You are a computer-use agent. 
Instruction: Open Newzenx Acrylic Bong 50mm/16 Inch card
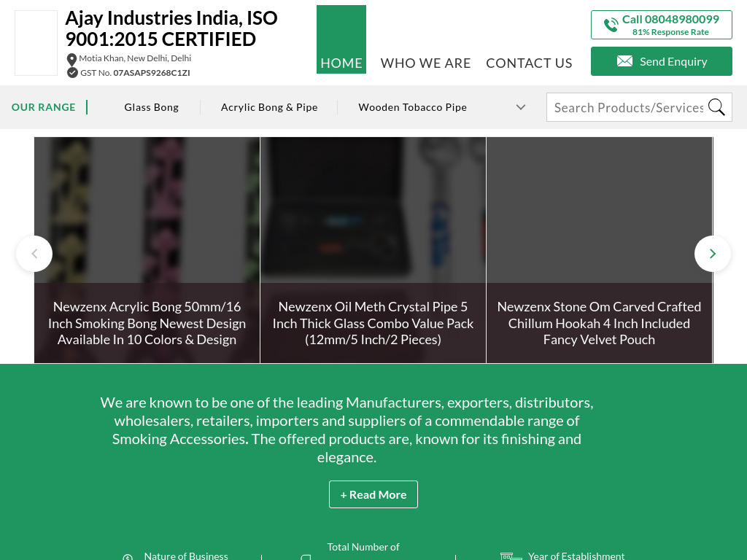tap(147, 250)
